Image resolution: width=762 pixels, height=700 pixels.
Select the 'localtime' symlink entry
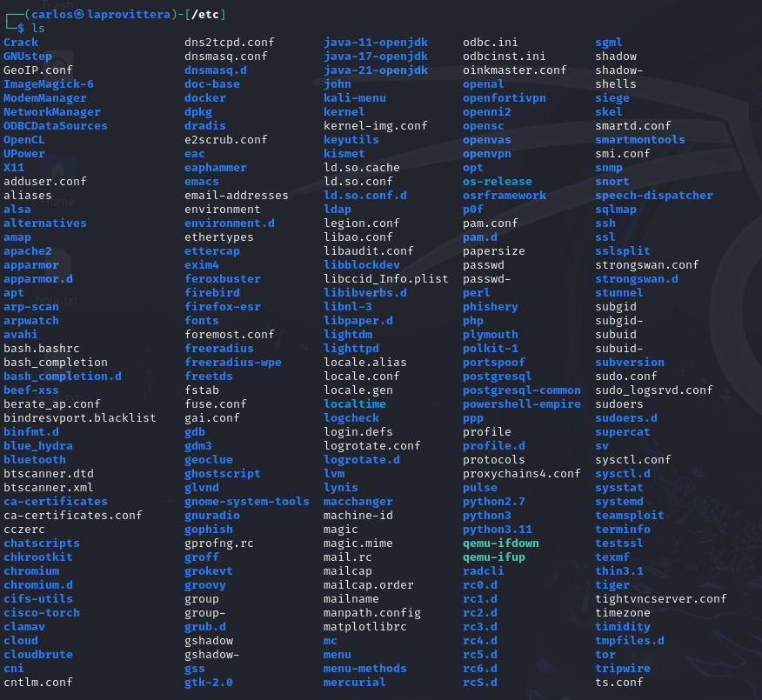pyautogui.click(x=355, y=403)
